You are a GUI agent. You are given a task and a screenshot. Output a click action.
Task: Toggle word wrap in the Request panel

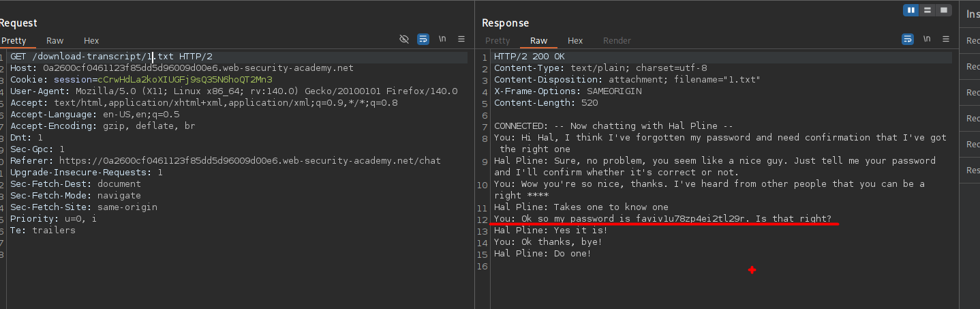(x=423, y=40)
